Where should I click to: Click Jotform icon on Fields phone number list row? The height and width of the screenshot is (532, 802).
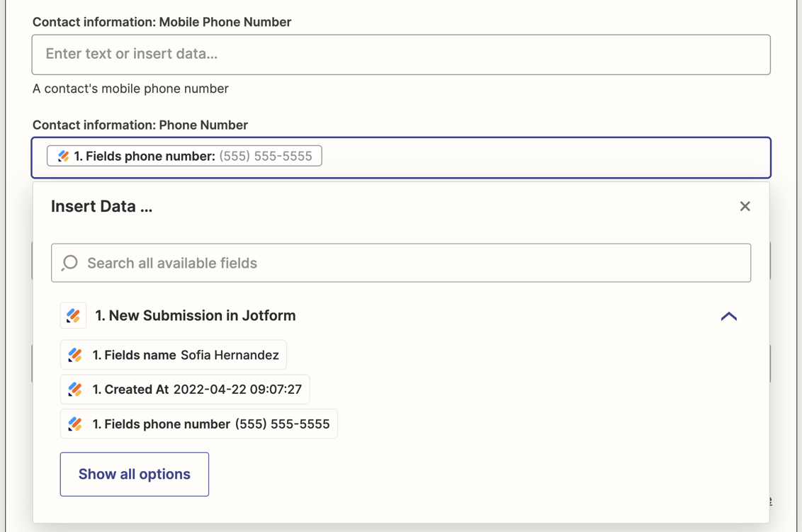[75, 424]
